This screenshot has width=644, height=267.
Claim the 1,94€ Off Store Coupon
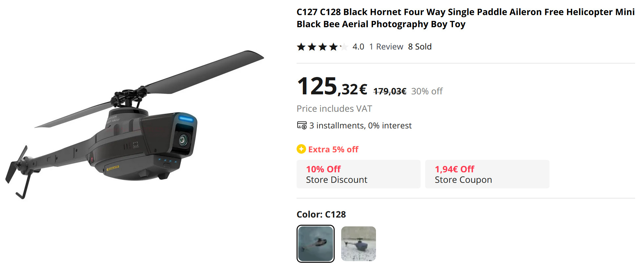click(487, 174)
